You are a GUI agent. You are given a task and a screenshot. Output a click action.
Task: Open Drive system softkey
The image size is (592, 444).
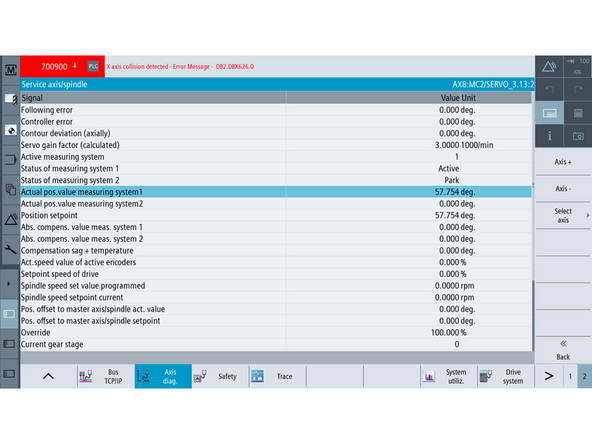pyautogui.click(x=506, y=376)
